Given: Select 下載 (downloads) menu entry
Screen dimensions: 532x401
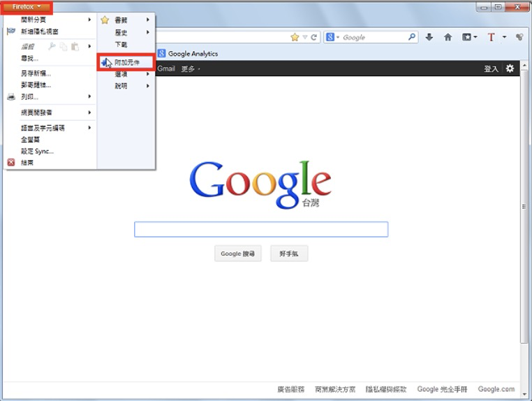Looking at the screenshot, I should [121, 45].
